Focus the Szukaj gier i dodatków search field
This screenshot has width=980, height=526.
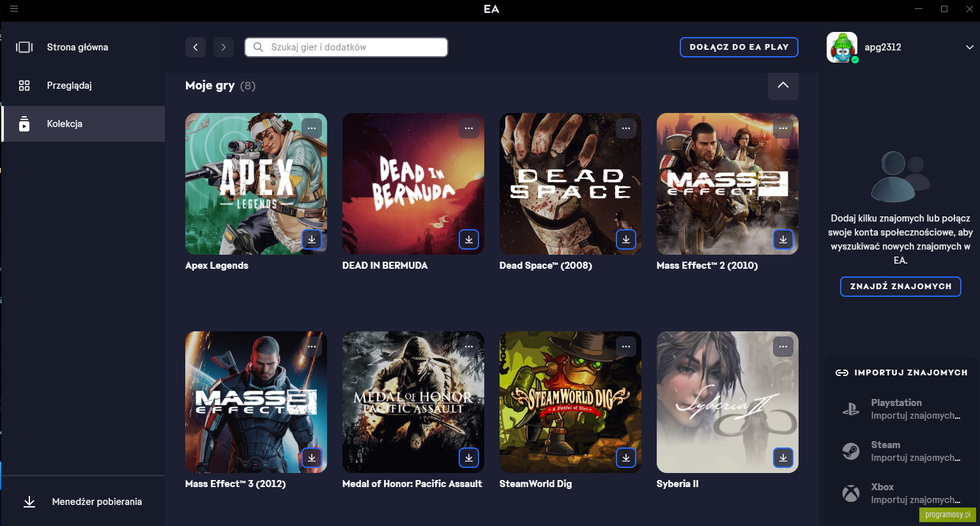click(x=346, y=47)
